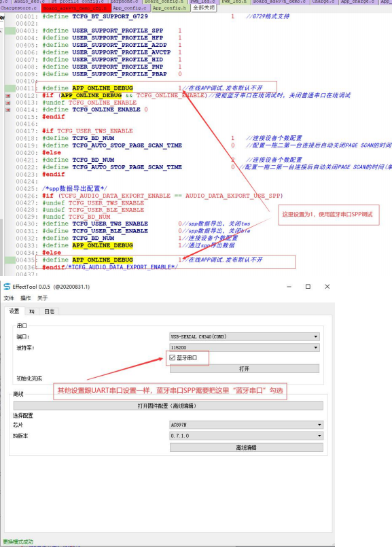Click highlighted APP_ONLINE_DEBUG on line 00435
The width and height of the screenshot is (392, 547).
coord(103,260)
